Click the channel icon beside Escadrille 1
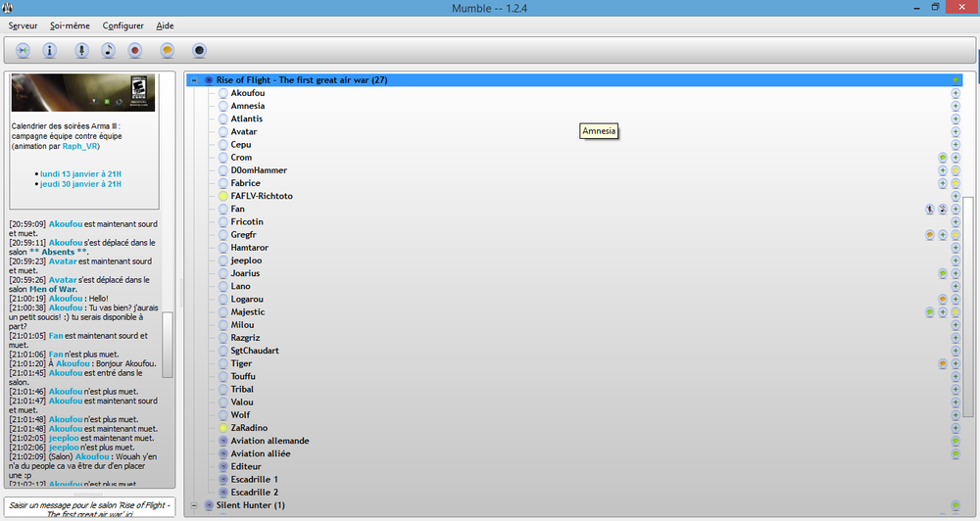 223,480
